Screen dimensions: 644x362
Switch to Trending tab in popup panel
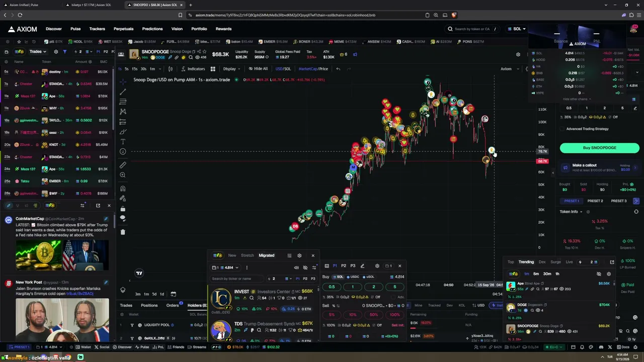(526, 262)
